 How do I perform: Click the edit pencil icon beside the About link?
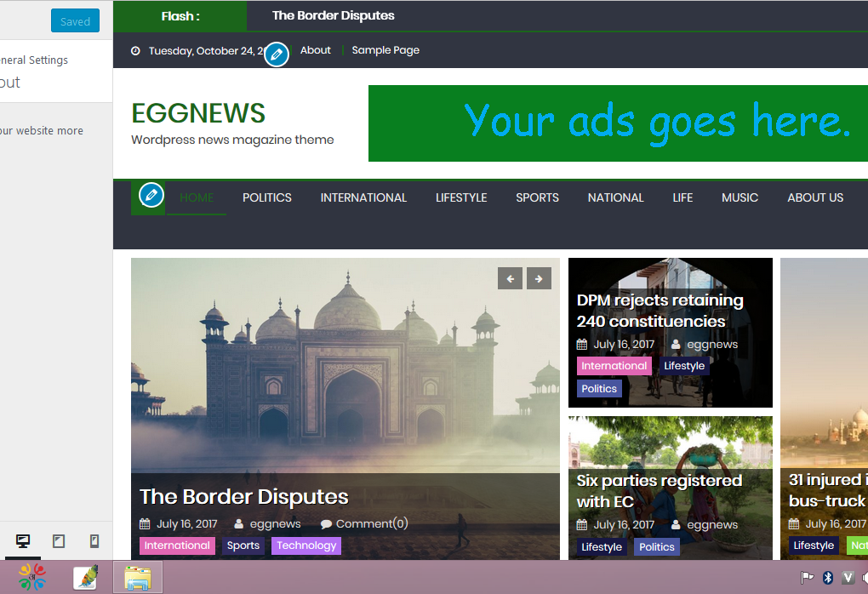(x=276, y=54)
